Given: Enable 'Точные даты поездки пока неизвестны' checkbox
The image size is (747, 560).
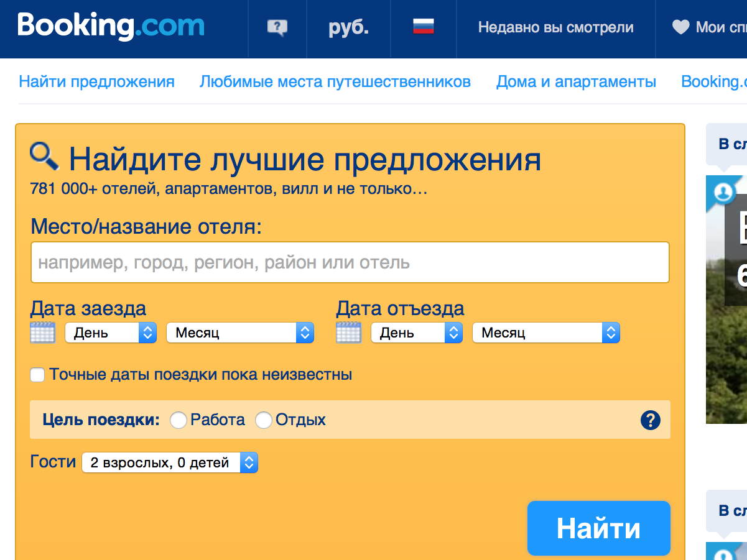Looking at the screenshot, I should 38,375.
